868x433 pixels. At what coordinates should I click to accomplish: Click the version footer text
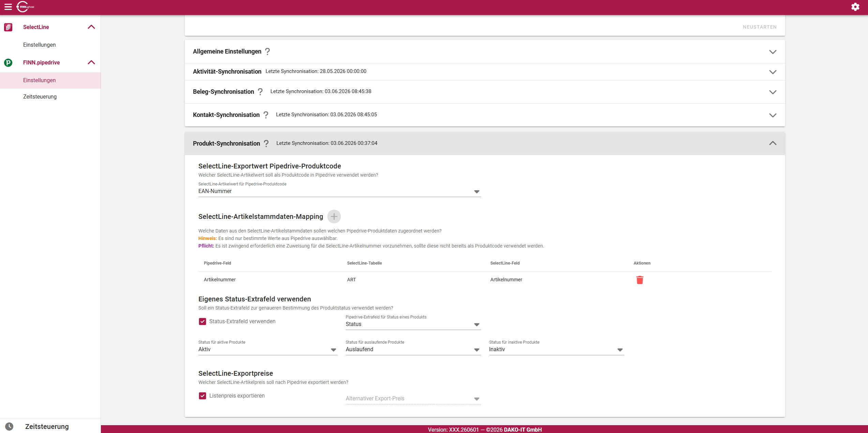485,430
